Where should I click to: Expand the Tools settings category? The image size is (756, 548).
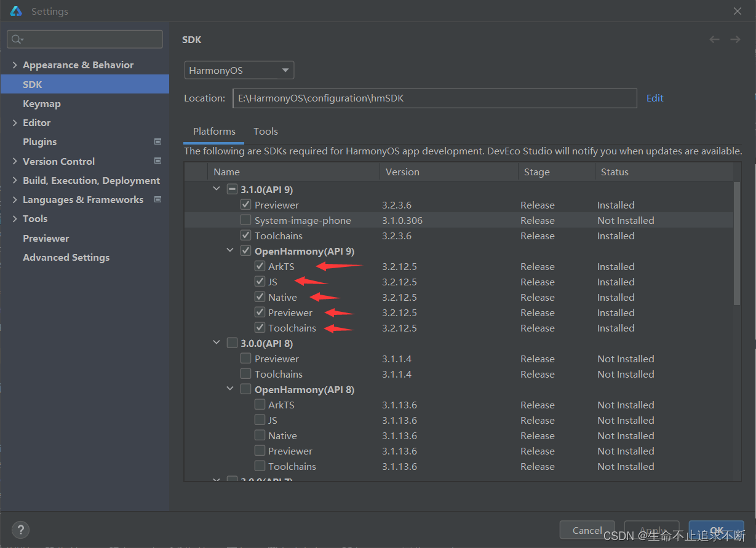tap(15, 219)
